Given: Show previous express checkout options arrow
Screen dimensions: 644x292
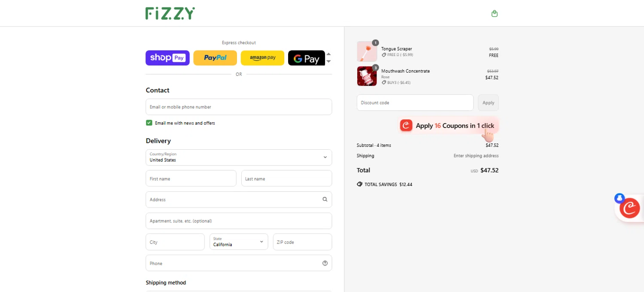Looking at the screenshot, I should [329, 54].
